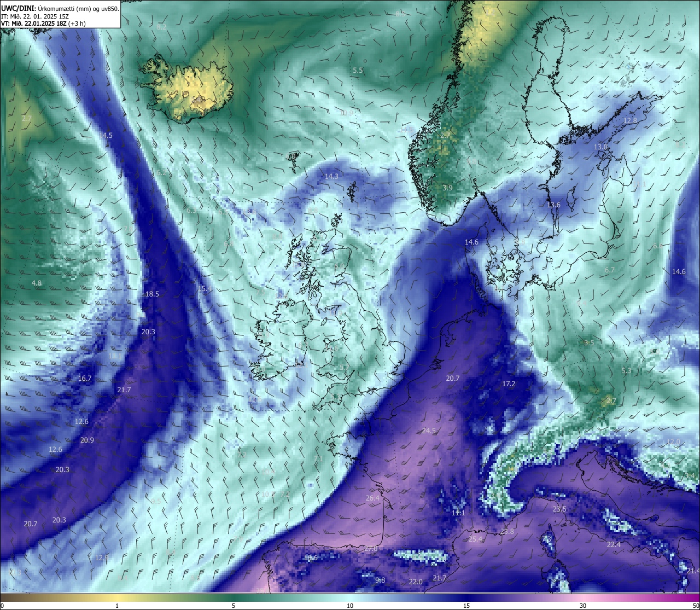Click the 3.9 value label over southern Norway

(447, 188)
